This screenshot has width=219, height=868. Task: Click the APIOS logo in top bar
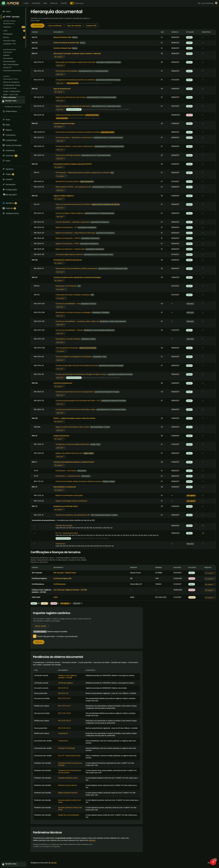pyautogui.click(x=10, y=3)
